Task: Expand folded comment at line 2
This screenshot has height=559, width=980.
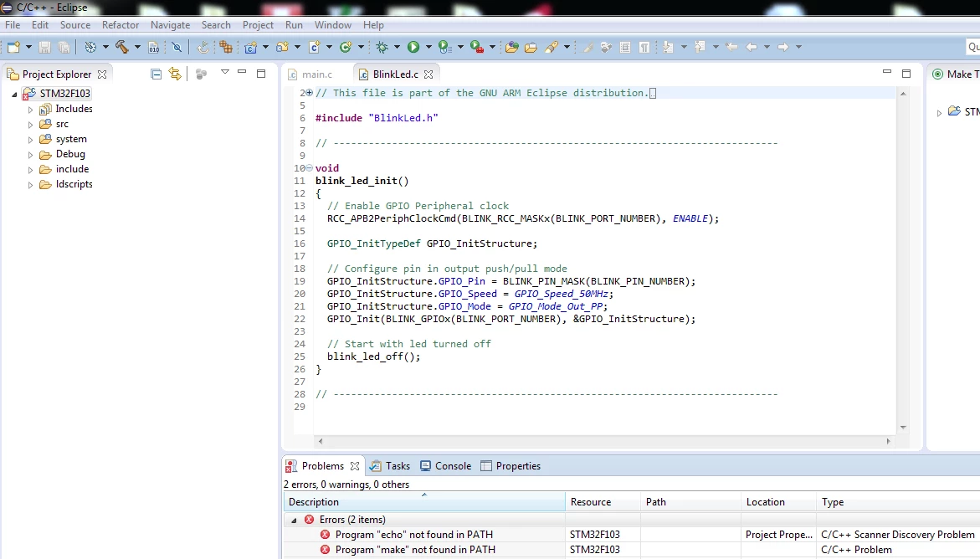Action: (x=310, y=93)
